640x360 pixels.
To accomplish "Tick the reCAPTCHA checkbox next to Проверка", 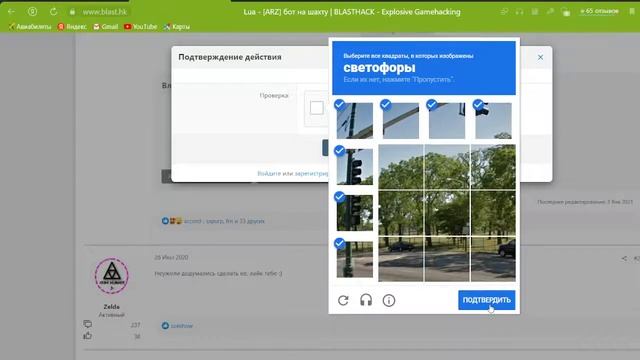I will (x=317, y=108).
